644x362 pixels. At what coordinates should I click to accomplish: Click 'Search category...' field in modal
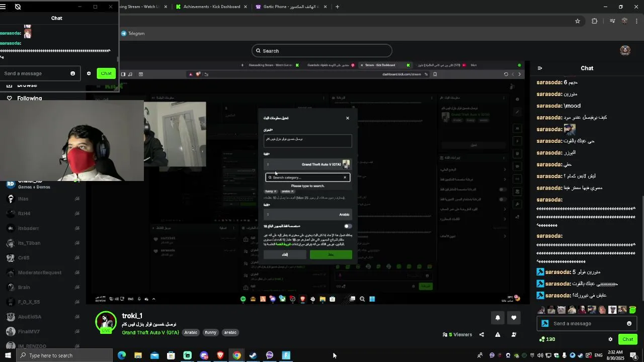point(307,177)
